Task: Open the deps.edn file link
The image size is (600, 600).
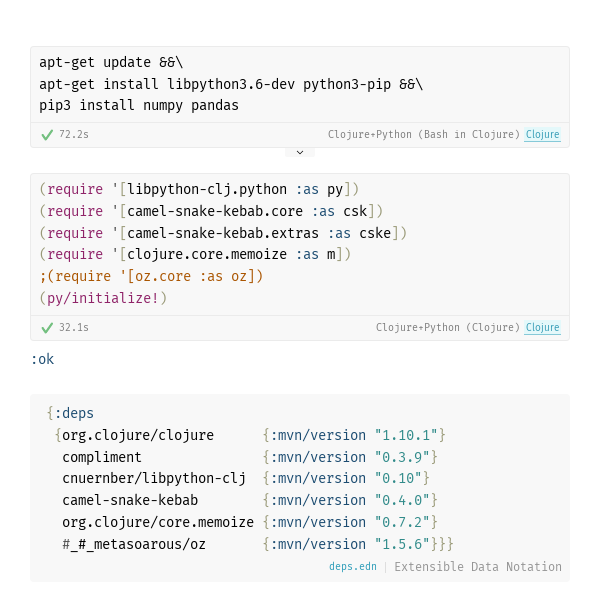Action: point(353,566)
